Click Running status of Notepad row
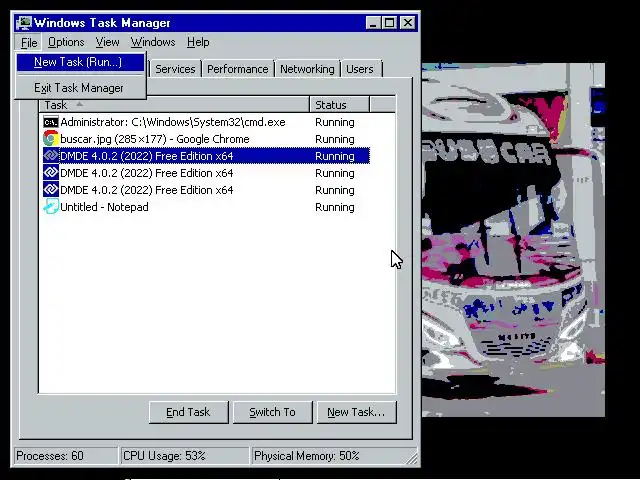This screenshot has width=640, height=480. coord(335,207)
